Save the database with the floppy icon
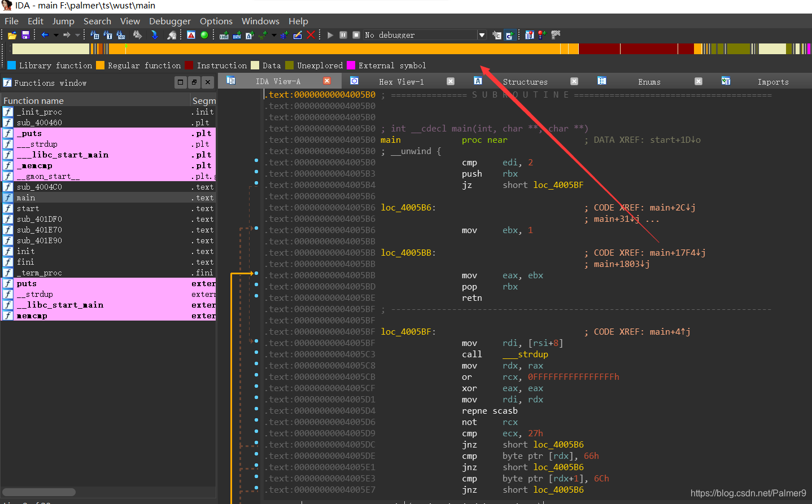 click(x=25, y=35)
